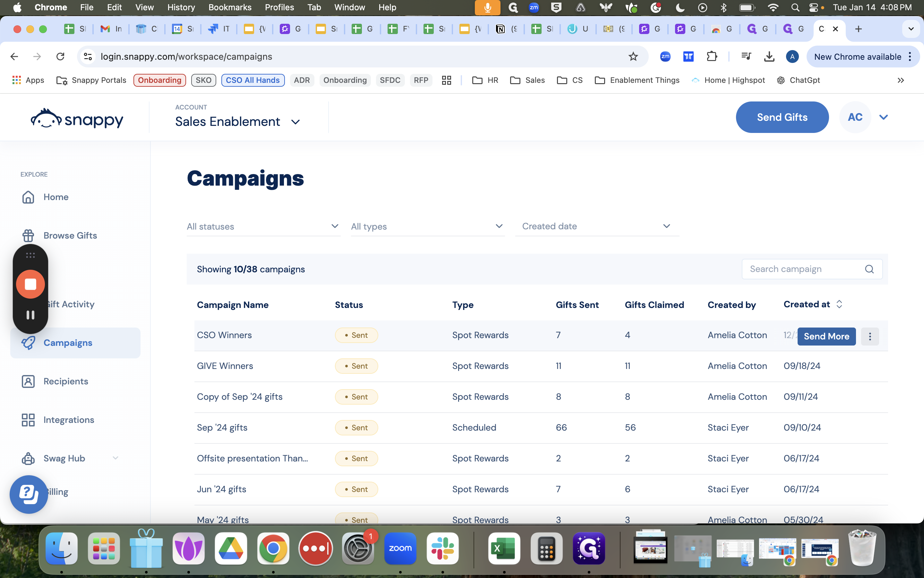Click the Send Gifts button
The height and width of the screenshot is (578, 924).
[782, 117]
